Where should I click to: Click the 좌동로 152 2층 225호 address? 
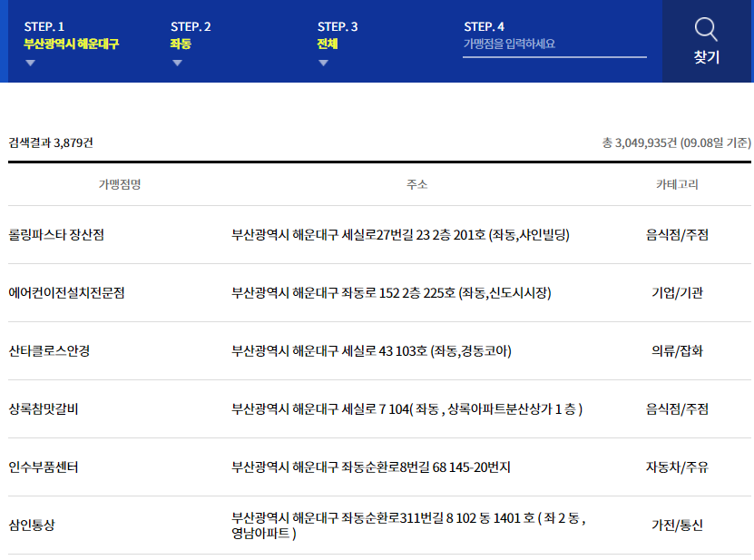tap(391, 292)
